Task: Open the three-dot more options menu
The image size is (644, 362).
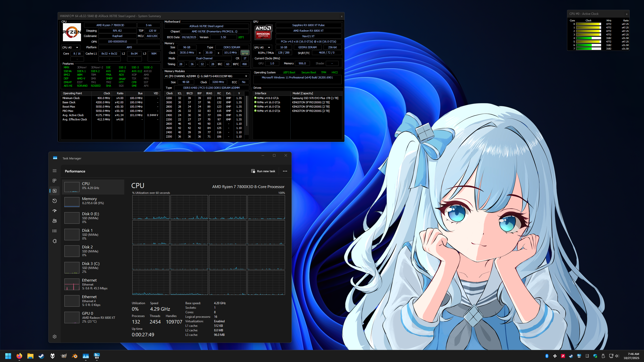Action: point(285,171)
